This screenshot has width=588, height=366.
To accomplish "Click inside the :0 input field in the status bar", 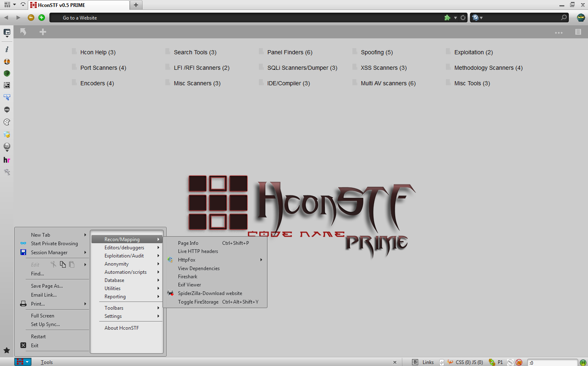I will coord(551,362).
